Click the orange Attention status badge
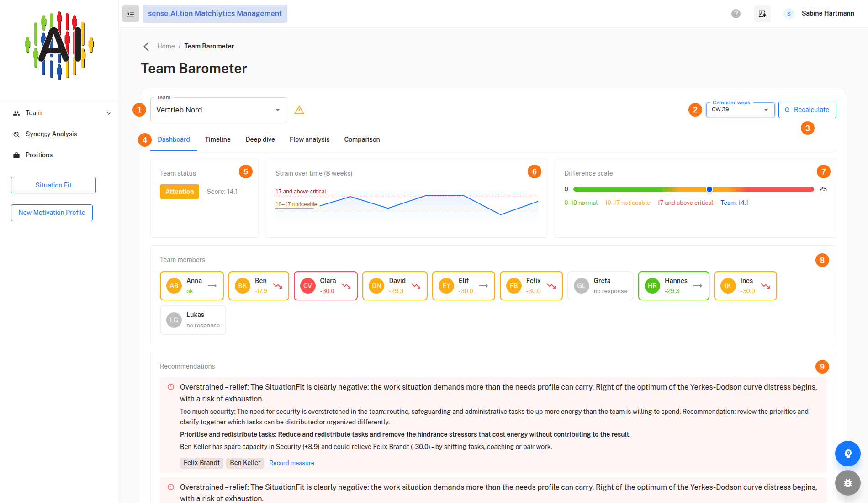The image size is (868, 503). (x=180, y=192)
